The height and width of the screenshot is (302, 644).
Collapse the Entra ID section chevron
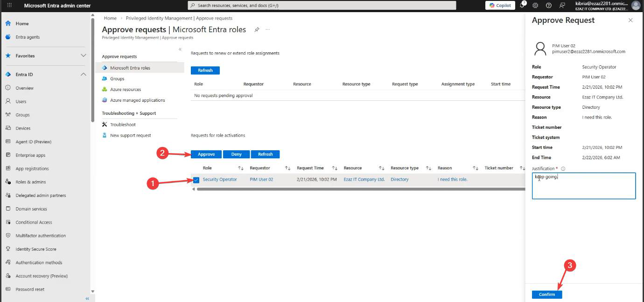[x=84, y=74]
